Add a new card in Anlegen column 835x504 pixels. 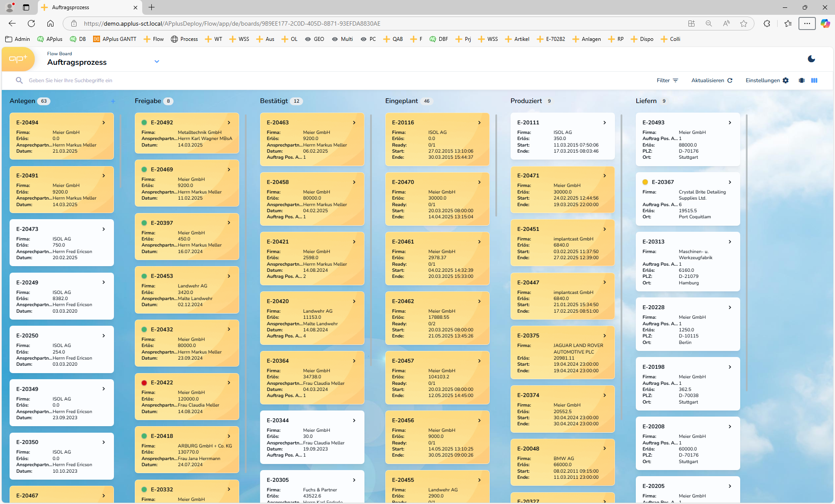point(113,101)
